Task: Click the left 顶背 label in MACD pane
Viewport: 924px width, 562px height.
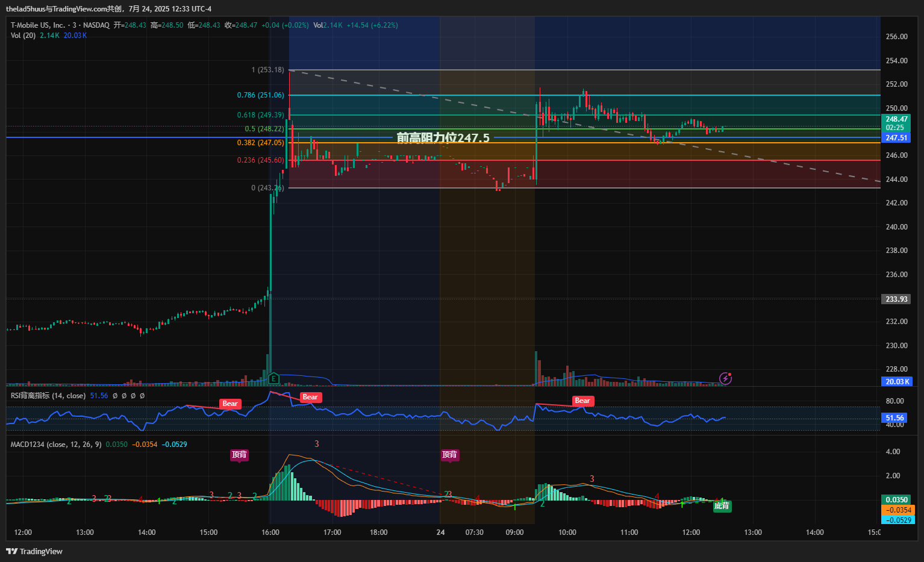Action: point(239,455)
